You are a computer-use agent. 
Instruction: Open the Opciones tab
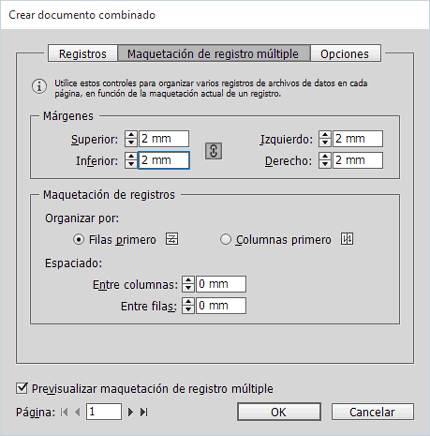click(x=345, y=54)
